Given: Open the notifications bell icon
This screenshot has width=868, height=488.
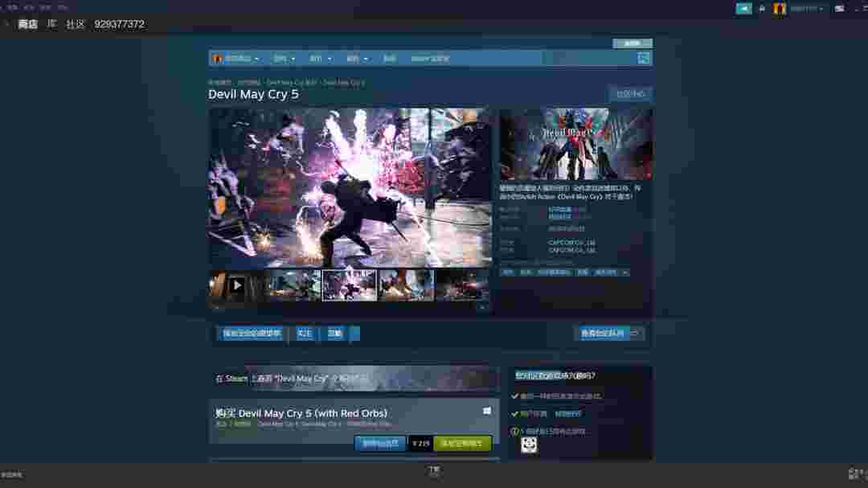Looking at the screenshot, I should 762,8.
